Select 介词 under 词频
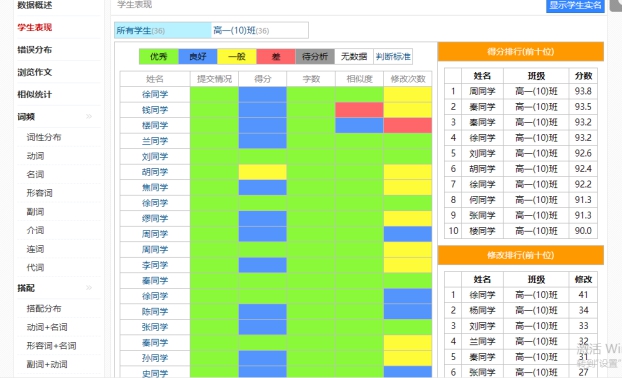The image size is (622, 378). pos(35,230)
